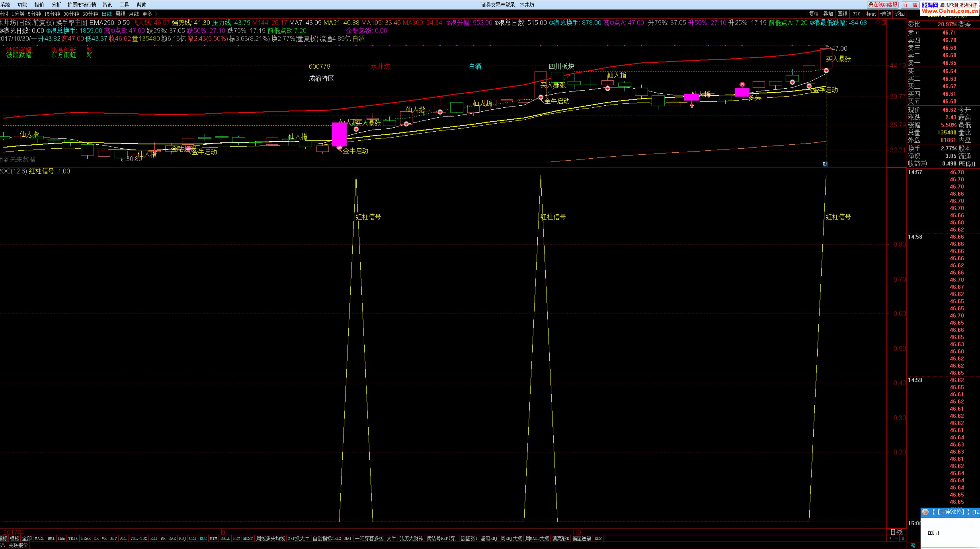Zoom in chart with + button

890,538
